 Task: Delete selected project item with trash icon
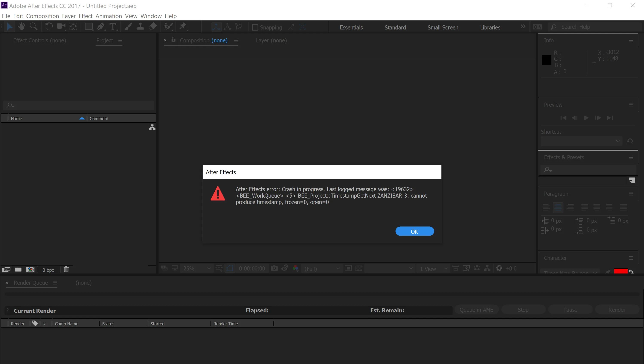[66, 269]
